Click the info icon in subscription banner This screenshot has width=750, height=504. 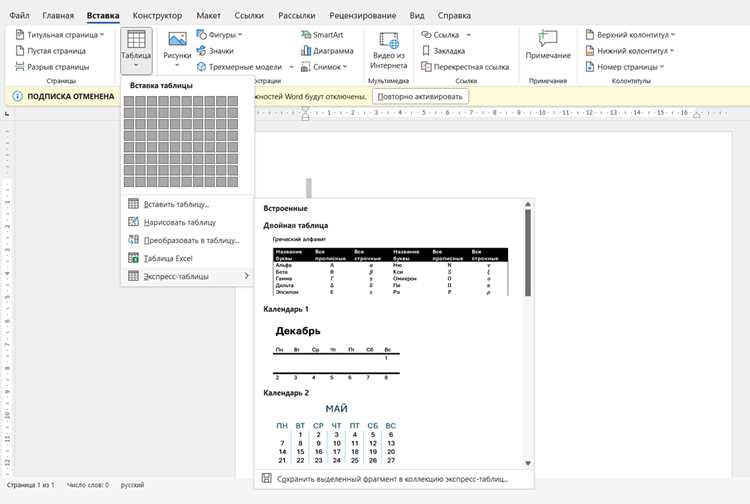(x=17, y=96)
